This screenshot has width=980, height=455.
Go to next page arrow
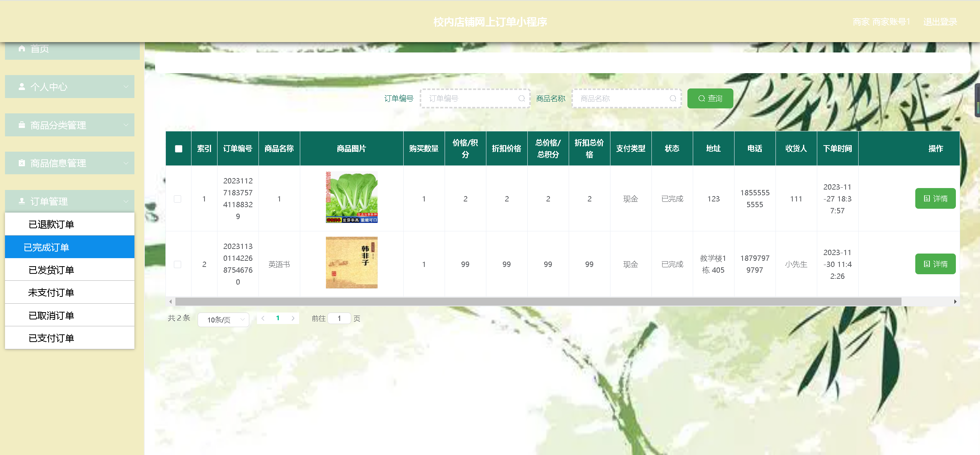[x=293, y=318]
